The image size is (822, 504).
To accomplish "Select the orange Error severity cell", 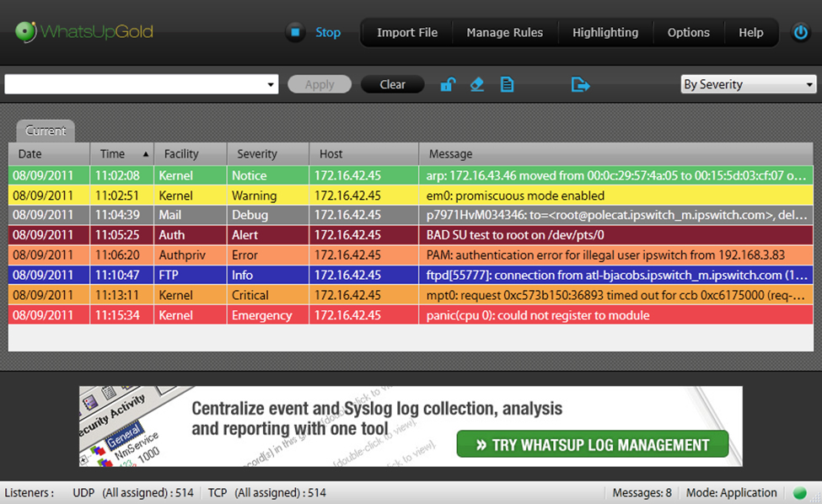I will tap(268, 255).
